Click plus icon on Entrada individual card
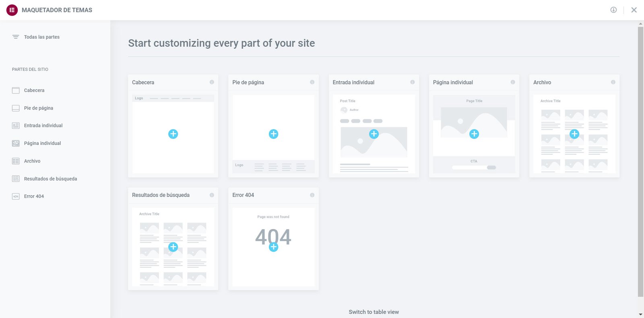644x318 pixels. [374, 134]
